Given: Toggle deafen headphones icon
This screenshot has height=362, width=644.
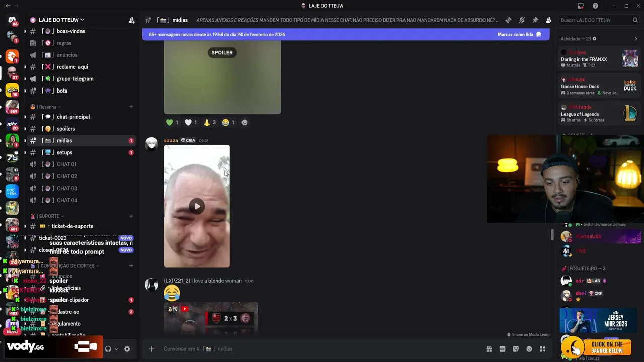Looking at the screenshot, I should click(108, 349).
